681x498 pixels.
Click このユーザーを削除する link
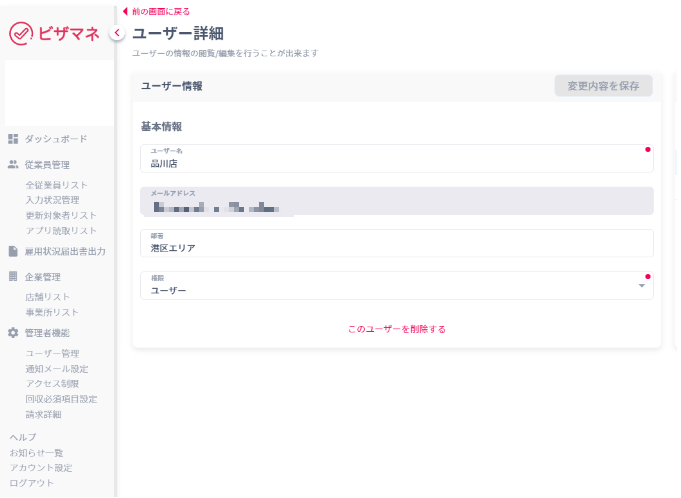396,329
